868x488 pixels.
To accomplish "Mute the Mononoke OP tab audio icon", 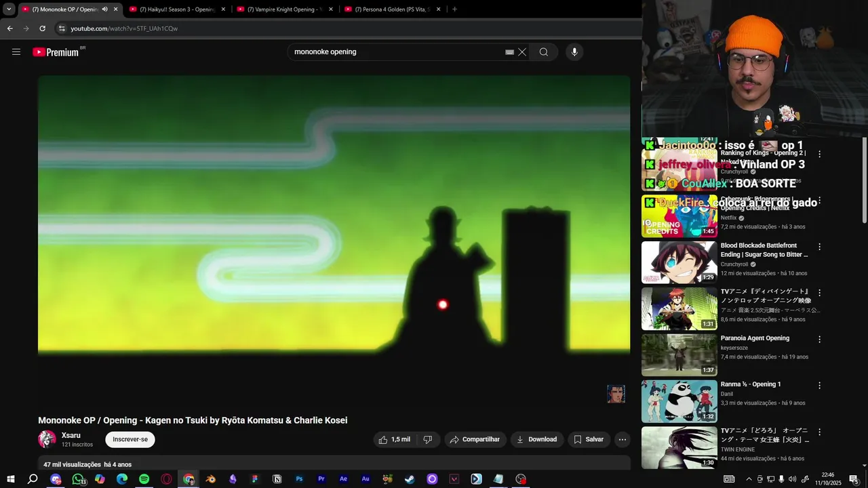I will [x=104, y=9].
